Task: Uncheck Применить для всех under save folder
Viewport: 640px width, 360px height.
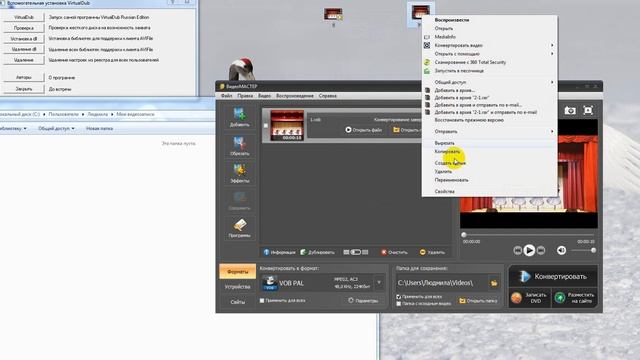Action: 398,297
